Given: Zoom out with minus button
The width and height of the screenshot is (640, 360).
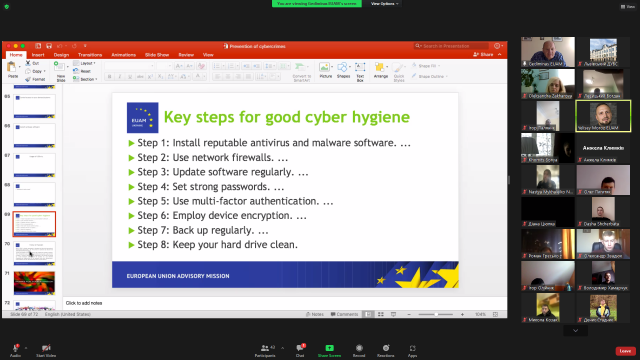Looking at the screenshot, I should click(409, 314).
